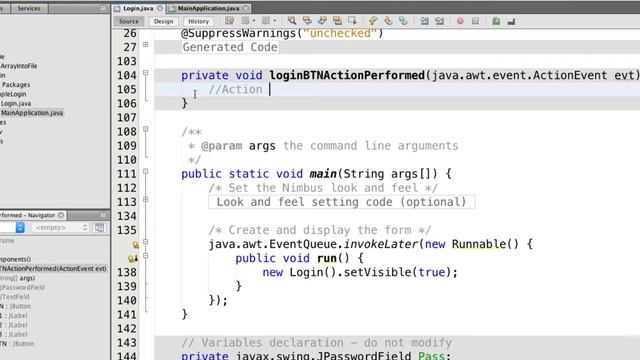The height and width of the screenshot is (360, 640).
Task: Click the Comment code toolbar icon
Action: pyautogui.click(x=496, y=21)
